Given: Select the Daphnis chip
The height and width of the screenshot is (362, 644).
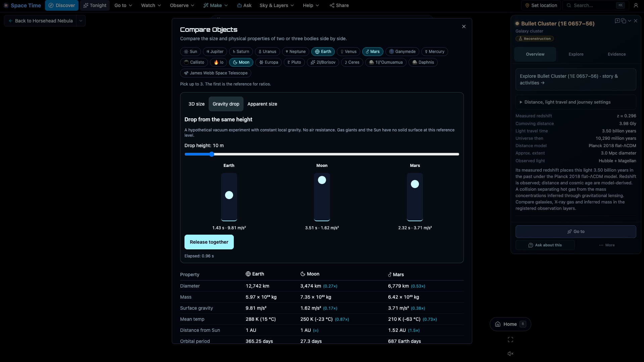Looking at the screenshot, I should coord(423,62).
